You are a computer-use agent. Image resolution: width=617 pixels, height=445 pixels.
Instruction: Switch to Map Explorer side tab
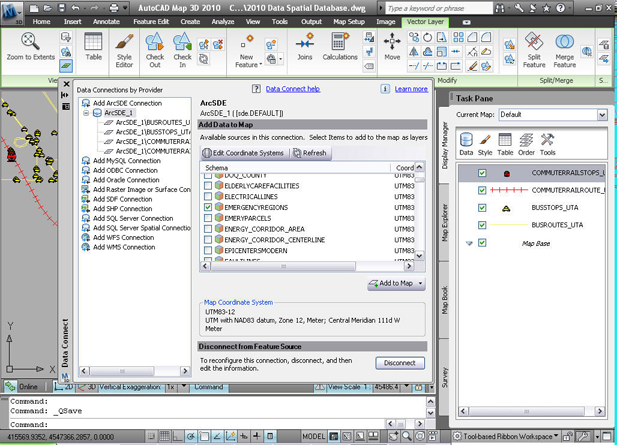coord(445,223)
